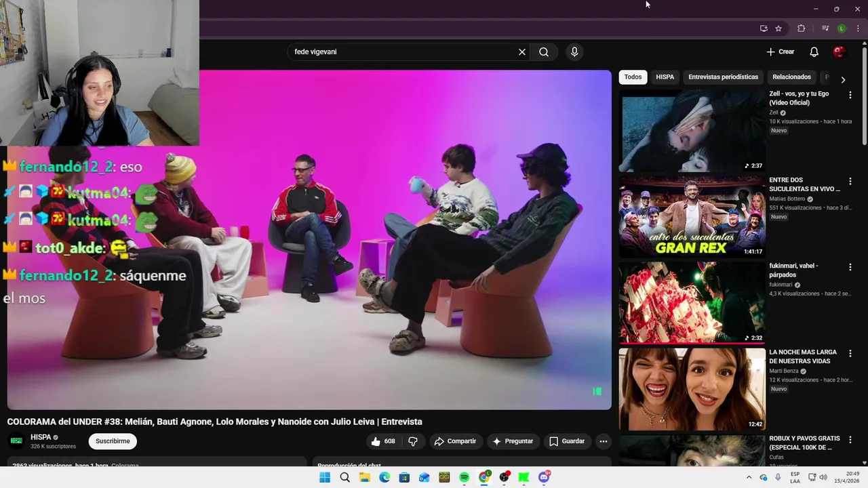The image size is (868, 488).
Task: Click the Preguntar button
Action: pyautogui.click(x=513, y=441)
